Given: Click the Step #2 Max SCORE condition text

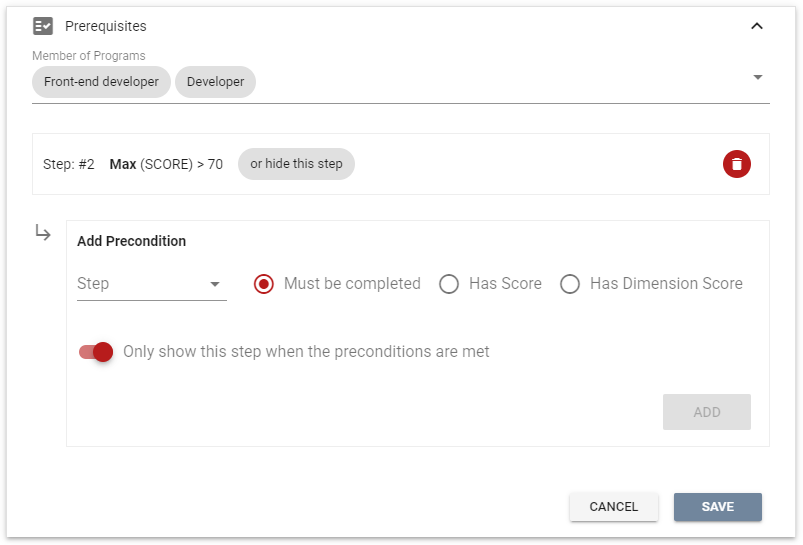Looking at the screenshot, I should point(166,164).
